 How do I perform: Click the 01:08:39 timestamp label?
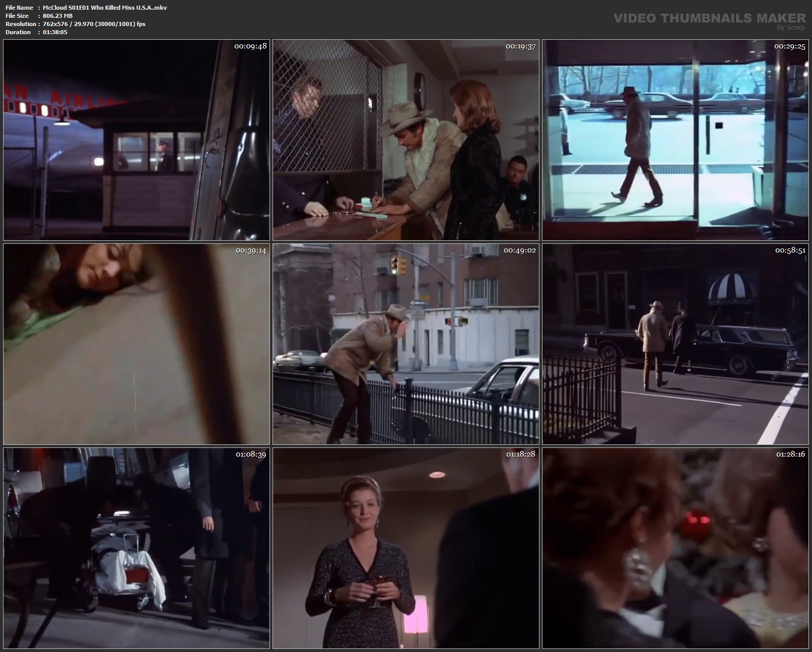pos(251,454)
